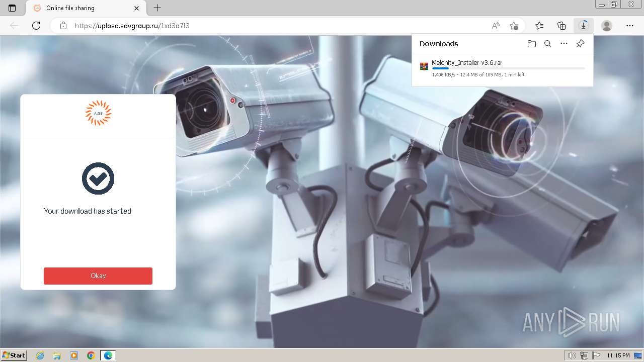Click the Downloads panel title
Viewport: 644px width, 362px height.
click(x=439, y=44)
